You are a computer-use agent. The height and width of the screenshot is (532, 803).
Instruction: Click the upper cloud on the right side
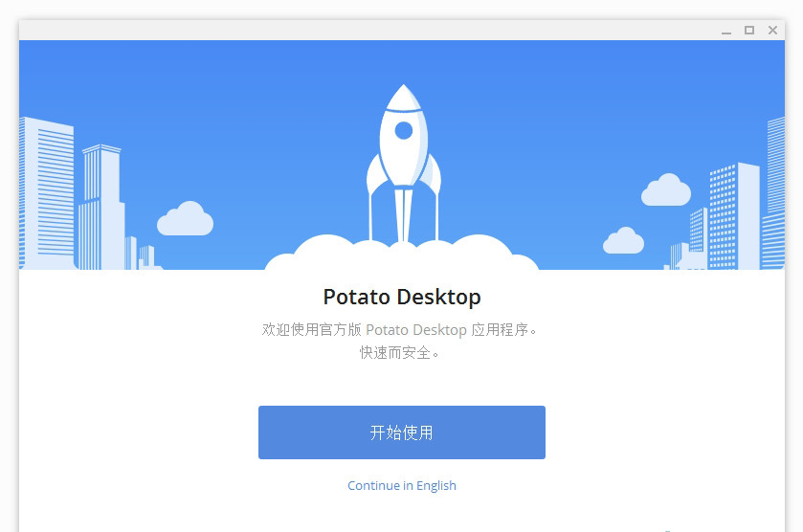pos(666,190)
